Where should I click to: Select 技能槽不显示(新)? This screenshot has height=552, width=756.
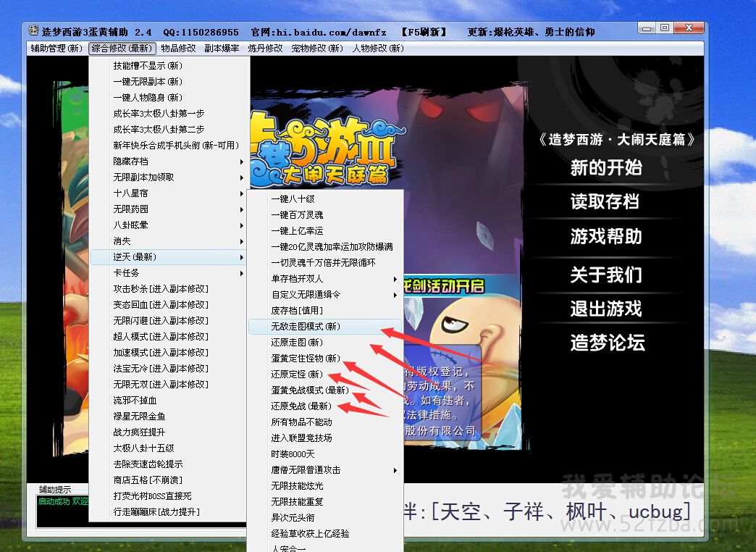pyautogui.click(x=168, y=66)
